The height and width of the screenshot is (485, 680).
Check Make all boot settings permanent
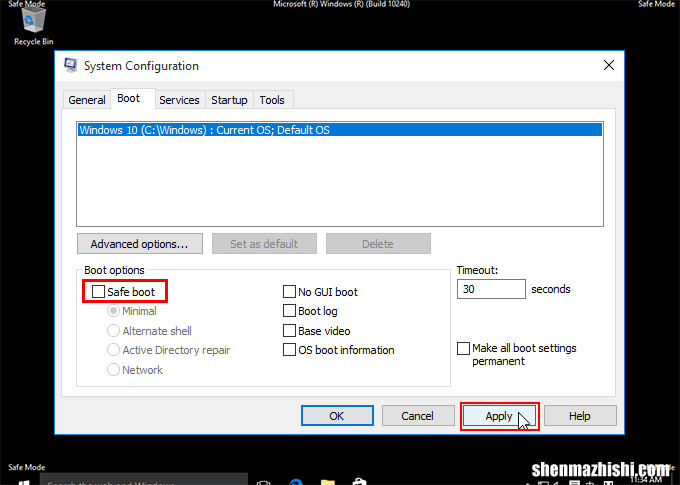click(464, 348)
